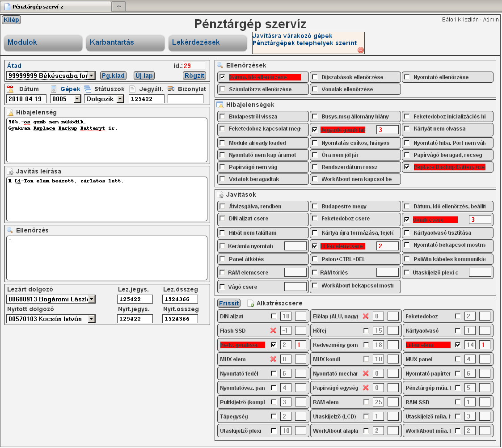Screen dimensions: 502x448
Task: Click the id field showing 29
Action: click(x=194, y=66)
